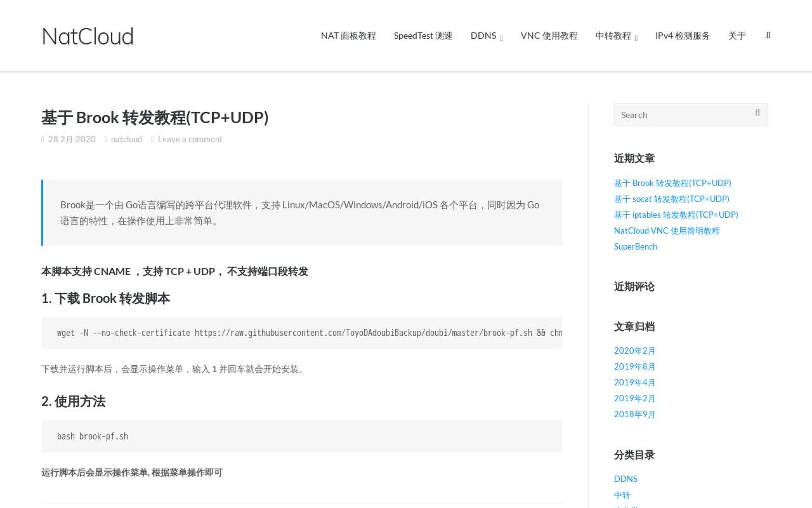Open the NAT 面板教程 menu item

coord(348,36)
